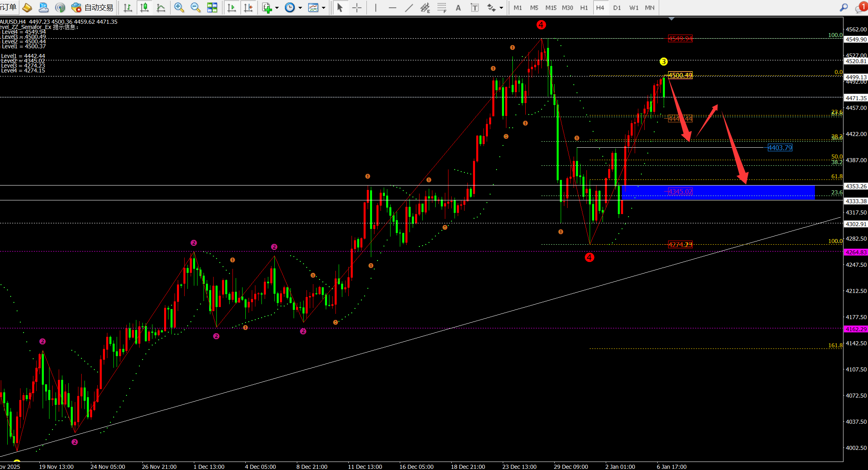Click the blue 4345.02 support zone rectangle
Screen dimensions: 868x470
point(744,193)
